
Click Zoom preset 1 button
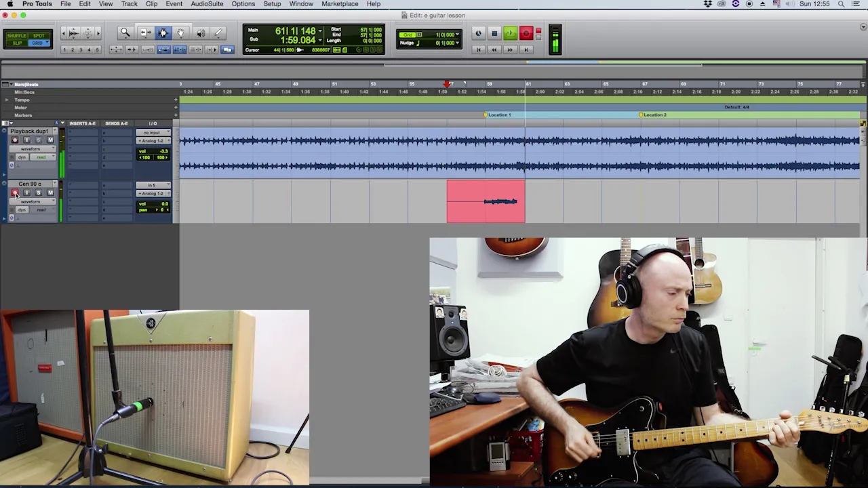[64, 49]
